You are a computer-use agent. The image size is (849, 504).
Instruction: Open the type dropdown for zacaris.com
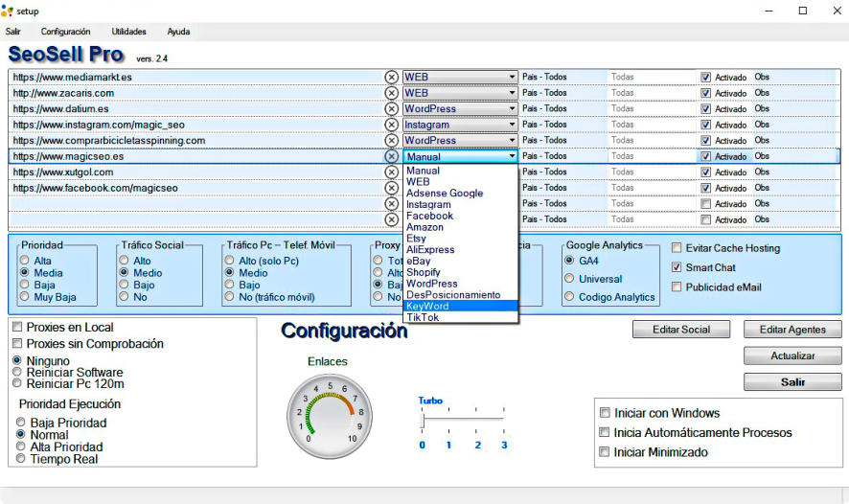coord(460,93)
